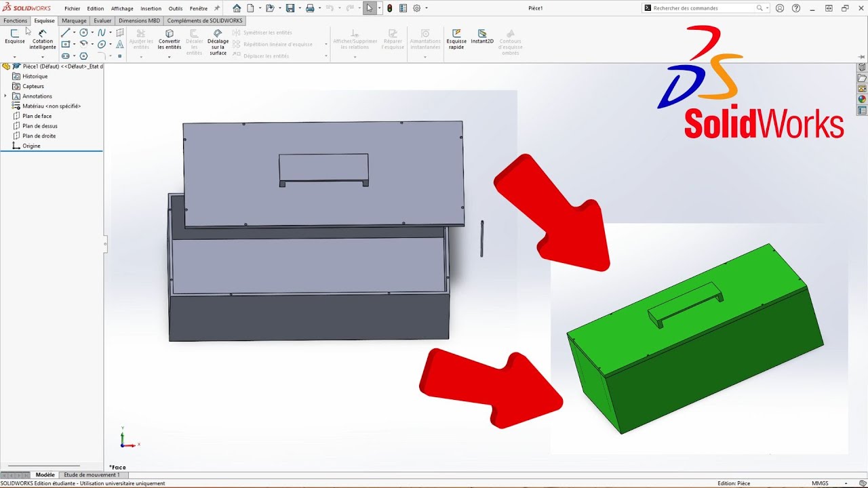Screen dimensions: 868x488
Task: Open the Outils menu
Action: (x=176, y=9)
